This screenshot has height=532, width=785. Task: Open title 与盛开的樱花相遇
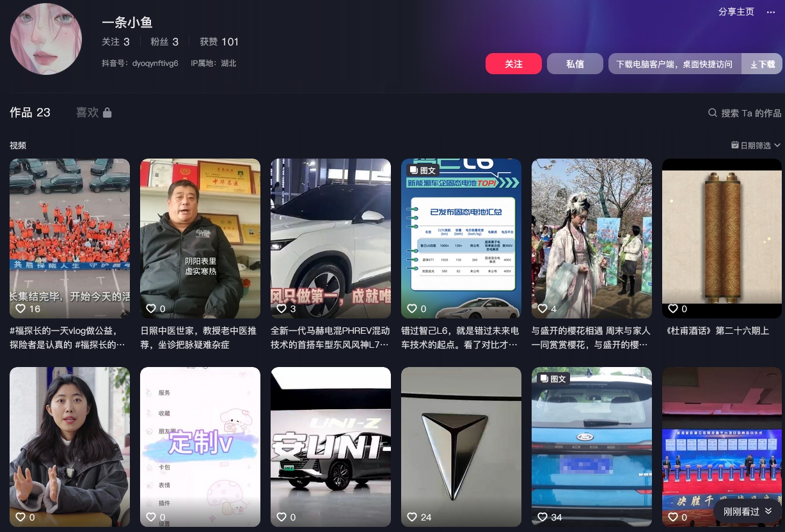pos(591,338)
